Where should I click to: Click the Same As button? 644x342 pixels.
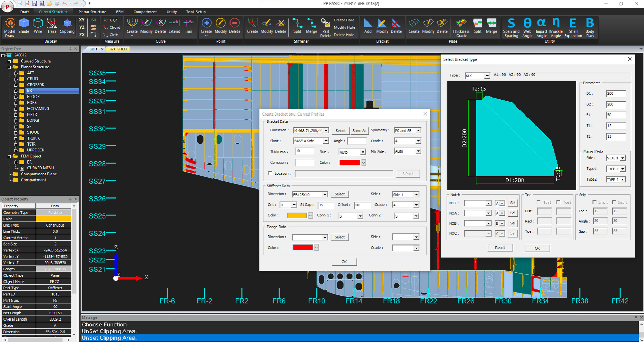(359, 131)
